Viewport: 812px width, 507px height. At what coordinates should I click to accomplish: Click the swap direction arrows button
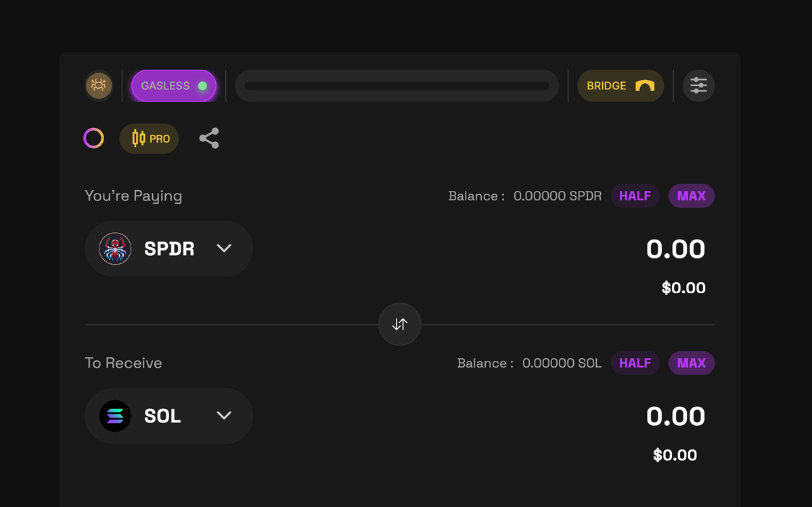coord(399,324)
